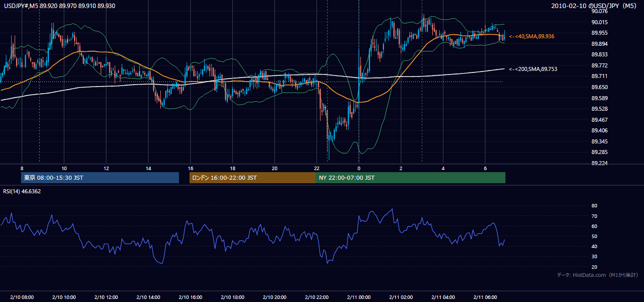Select the 東京 08:00-15:30 JST session bar

click(x=100, y=178)
